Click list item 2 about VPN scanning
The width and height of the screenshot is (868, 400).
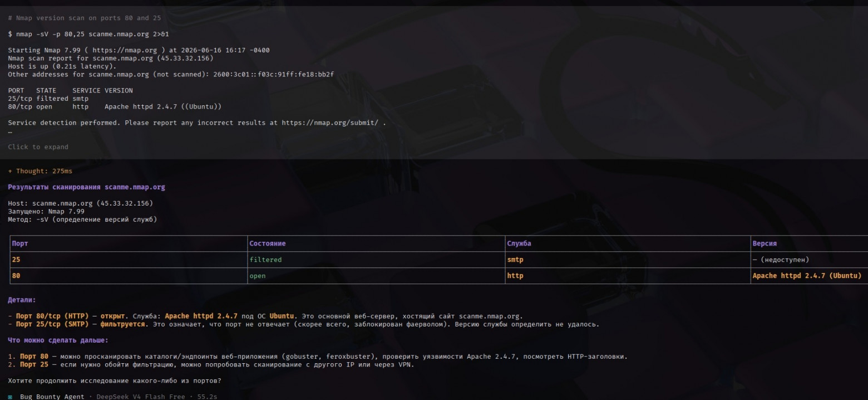pyautogui.click(x=211, y=365)
